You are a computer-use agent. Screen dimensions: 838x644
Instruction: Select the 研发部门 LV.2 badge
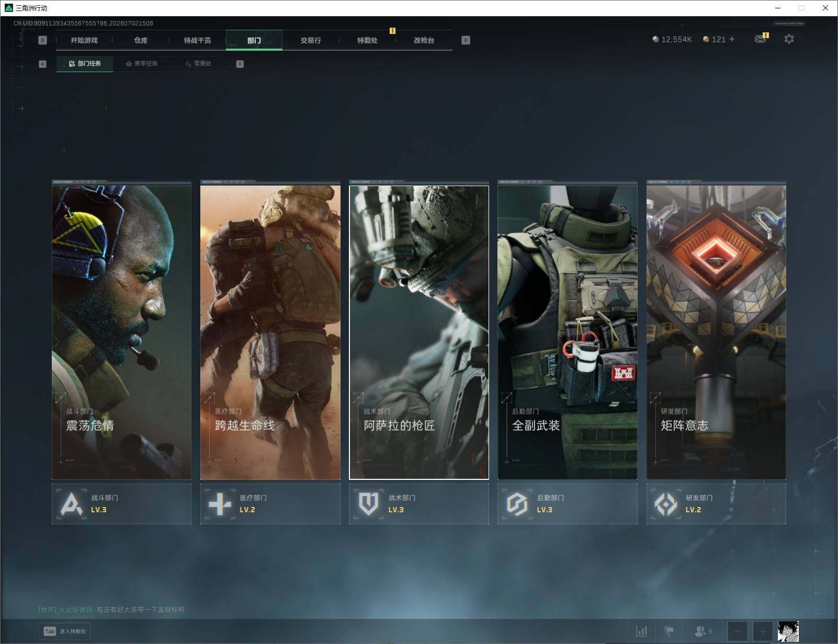pyautogui.click(x=716, y=504)
